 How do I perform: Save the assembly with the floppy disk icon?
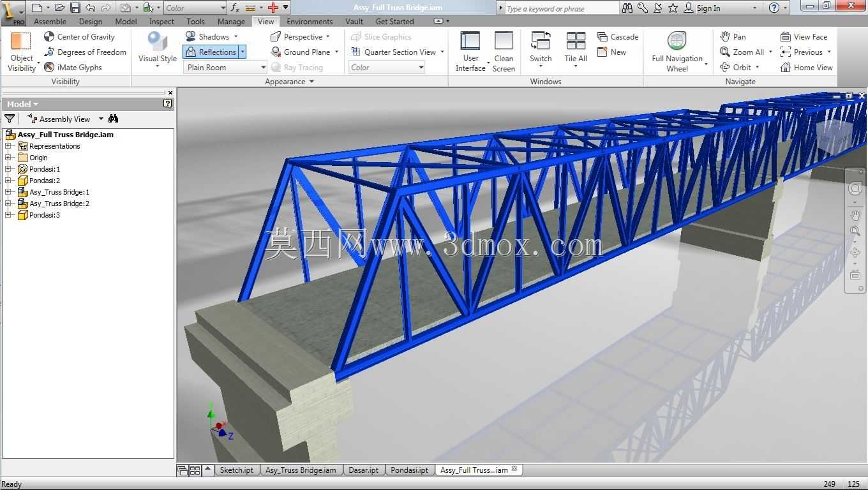[75, 8]
